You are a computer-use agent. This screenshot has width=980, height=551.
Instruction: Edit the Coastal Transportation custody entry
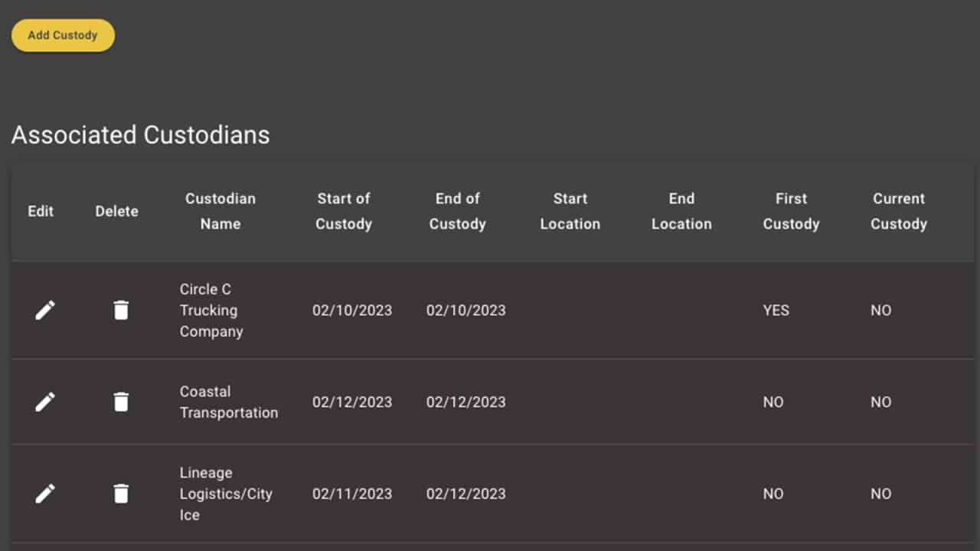pyautogui.click(x=45, y=402)
